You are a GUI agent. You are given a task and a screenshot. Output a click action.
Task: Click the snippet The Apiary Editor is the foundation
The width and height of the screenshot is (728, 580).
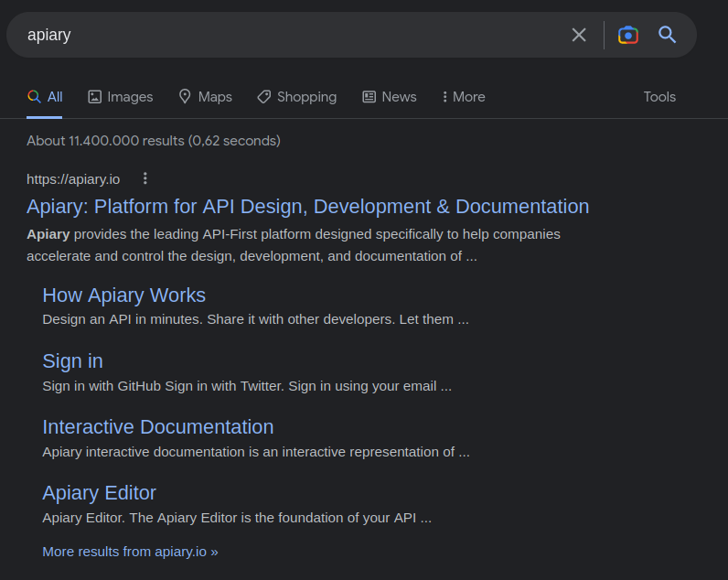tap(237, 518)
